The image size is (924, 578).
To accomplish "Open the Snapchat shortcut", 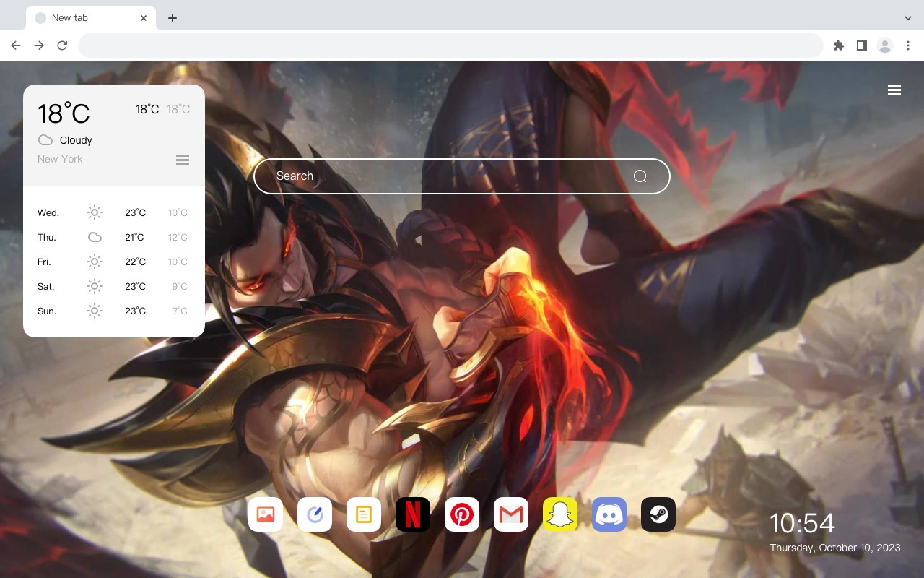I will click(560, 514).
